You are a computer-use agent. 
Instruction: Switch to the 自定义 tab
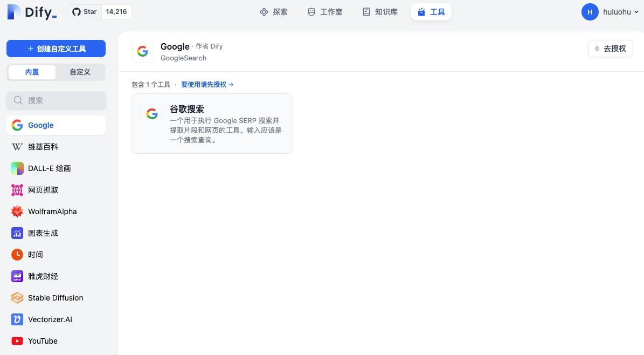pos(79,72)
